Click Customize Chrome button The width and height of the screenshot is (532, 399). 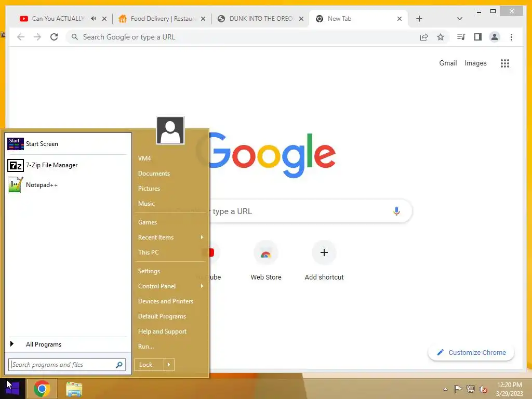(x=471, y=353)
